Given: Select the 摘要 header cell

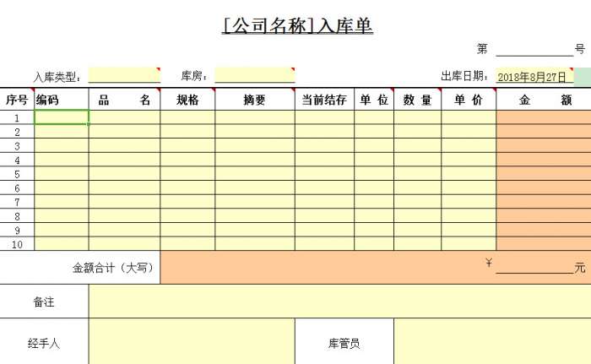Looking at the screenshot, I should click(255, 100).
